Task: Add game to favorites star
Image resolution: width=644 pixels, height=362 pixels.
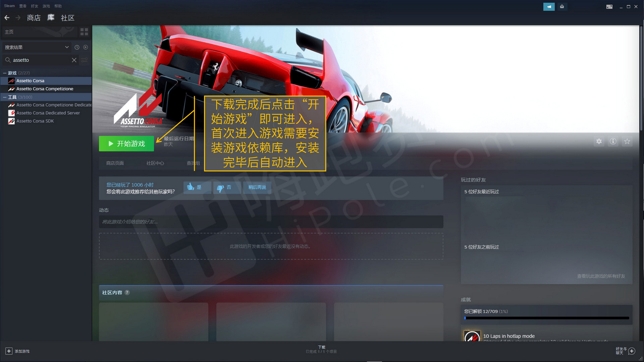Action: [627, 141]
